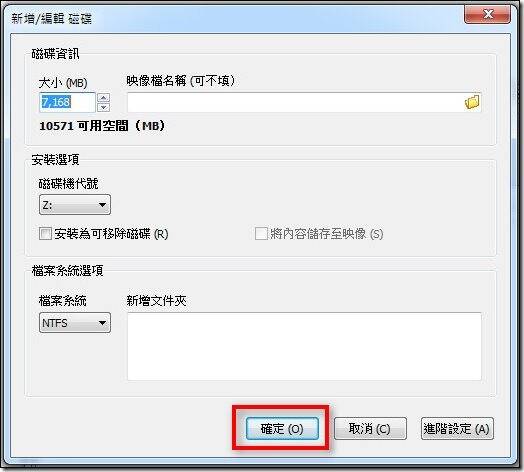Open the Z: drive letter dropdown
This screenshot has height=472, width=524.
coord(75,205)
